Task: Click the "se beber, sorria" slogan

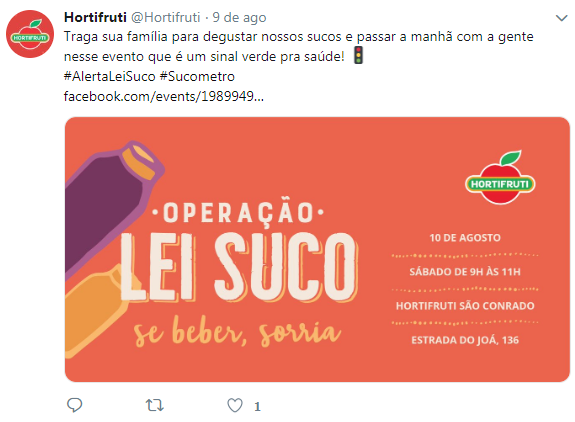Action: click(x=237, y=331)
